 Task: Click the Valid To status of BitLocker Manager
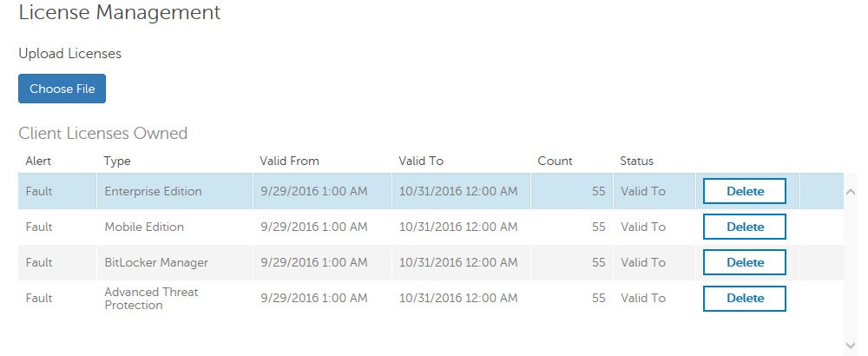643,262
